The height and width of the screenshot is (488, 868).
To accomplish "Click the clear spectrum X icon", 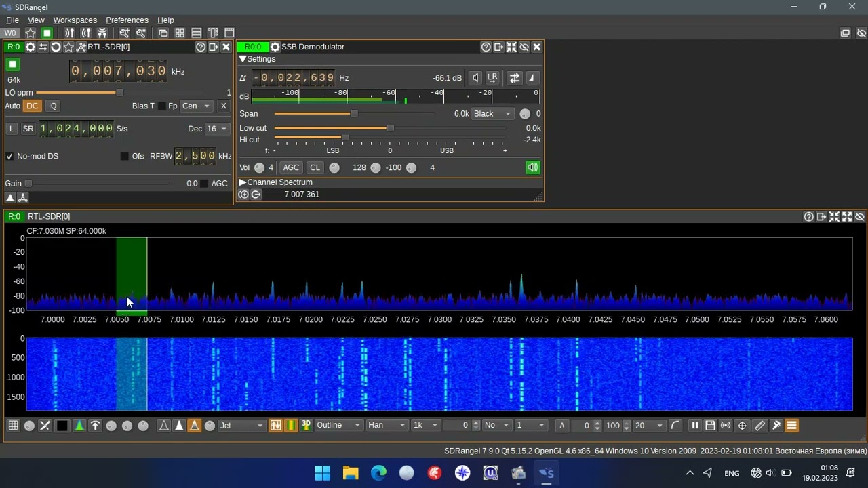I will (45, 426).
